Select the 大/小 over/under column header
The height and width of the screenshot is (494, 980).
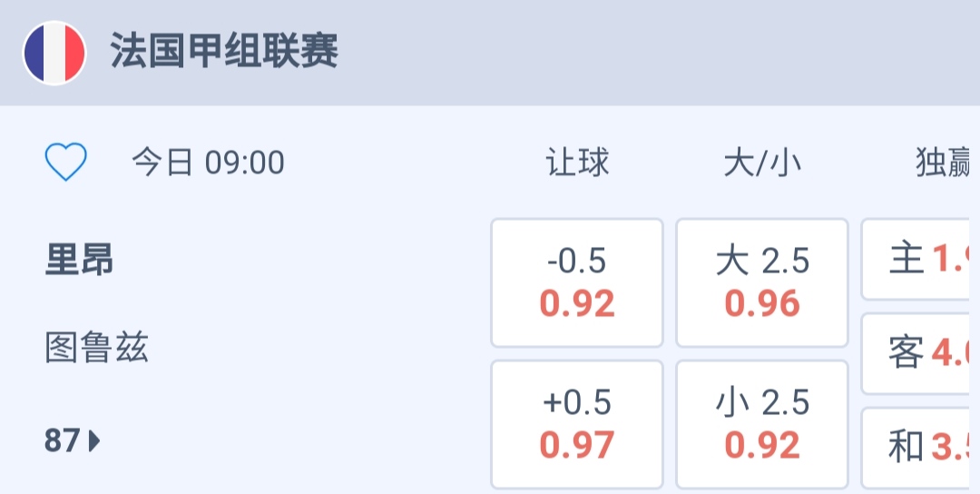tap(762, 163)
